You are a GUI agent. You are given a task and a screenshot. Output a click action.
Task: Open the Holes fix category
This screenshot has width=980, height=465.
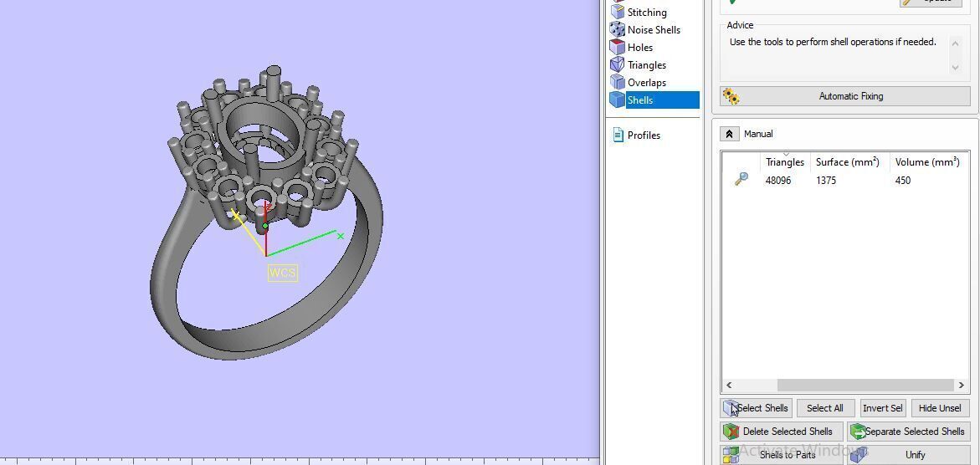pyautogui.click(x=640, y=48)
